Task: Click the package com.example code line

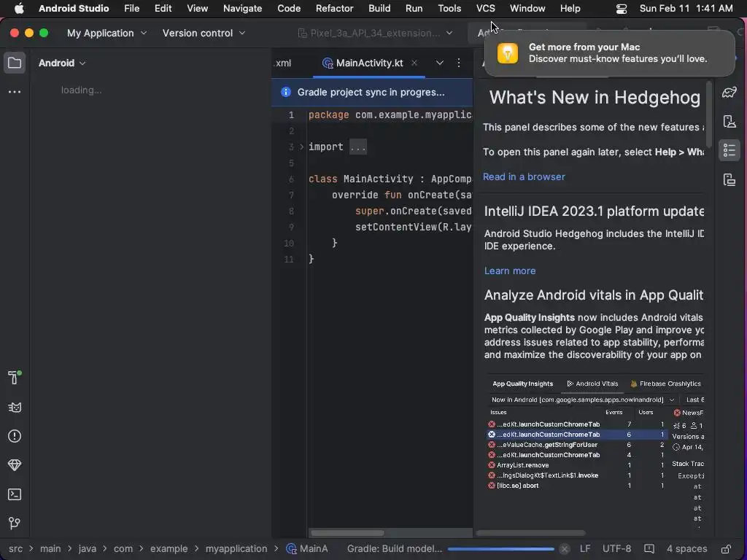Action: [x=390, y=114]
